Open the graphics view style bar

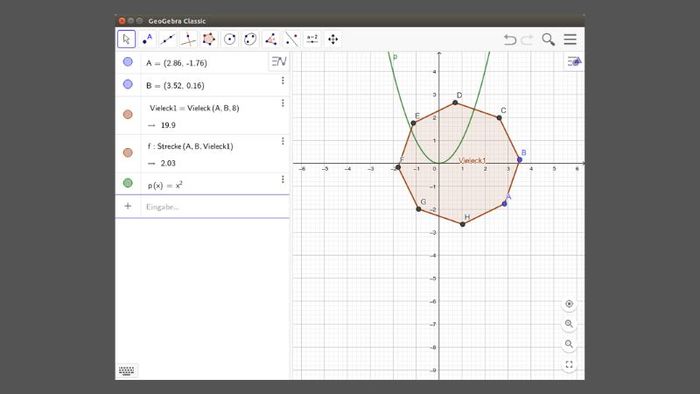[x=574, y=61]
